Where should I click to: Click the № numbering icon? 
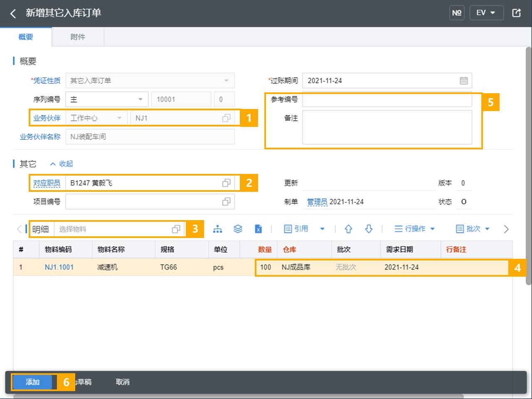457,13
